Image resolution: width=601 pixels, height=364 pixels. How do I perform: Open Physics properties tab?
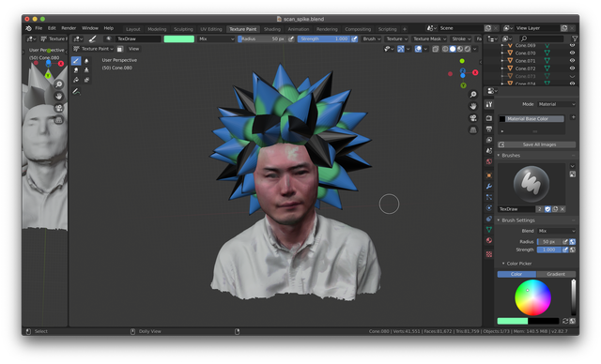tap(488, 208)
